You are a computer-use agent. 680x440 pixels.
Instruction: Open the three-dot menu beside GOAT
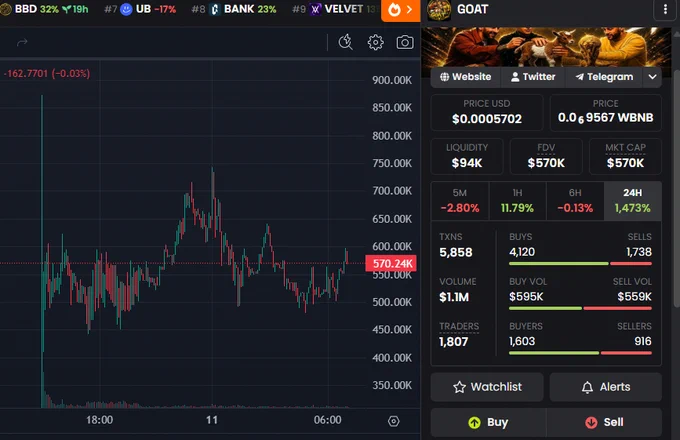[x=665, y=9]
